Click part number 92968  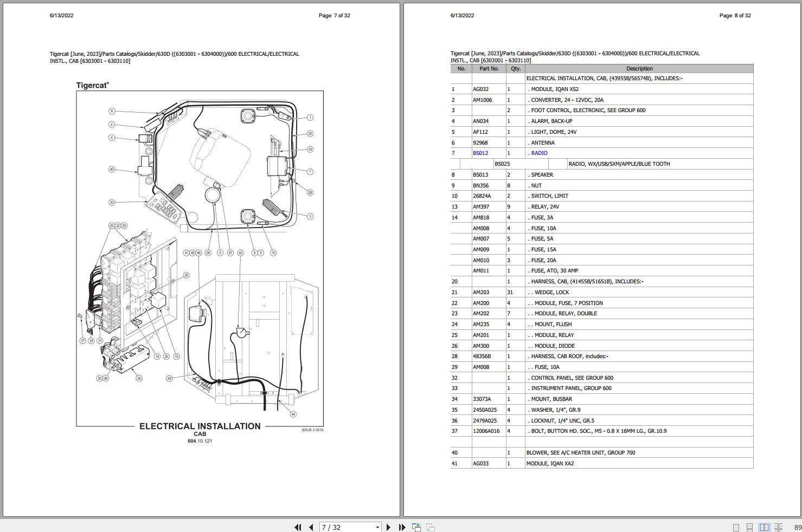(x=480, y=143)
